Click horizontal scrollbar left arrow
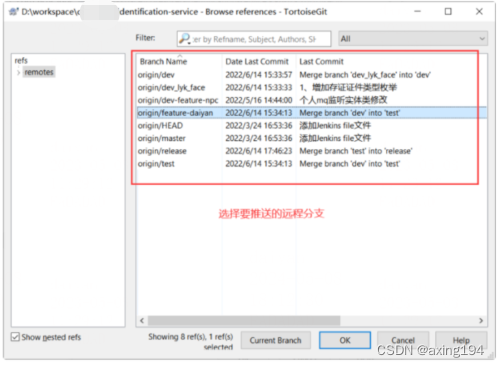The width and height of the screenshot is (499, 367). point(142,321)
